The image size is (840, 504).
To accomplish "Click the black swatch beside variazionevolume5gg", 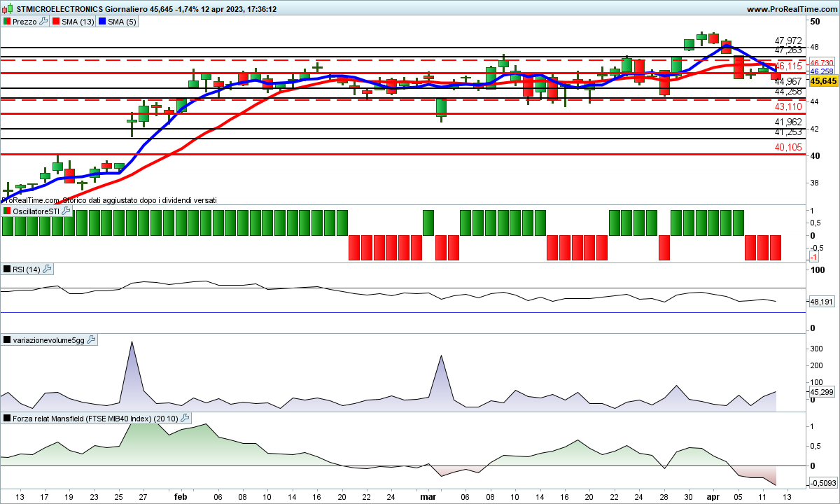I will tap(7, 340).
